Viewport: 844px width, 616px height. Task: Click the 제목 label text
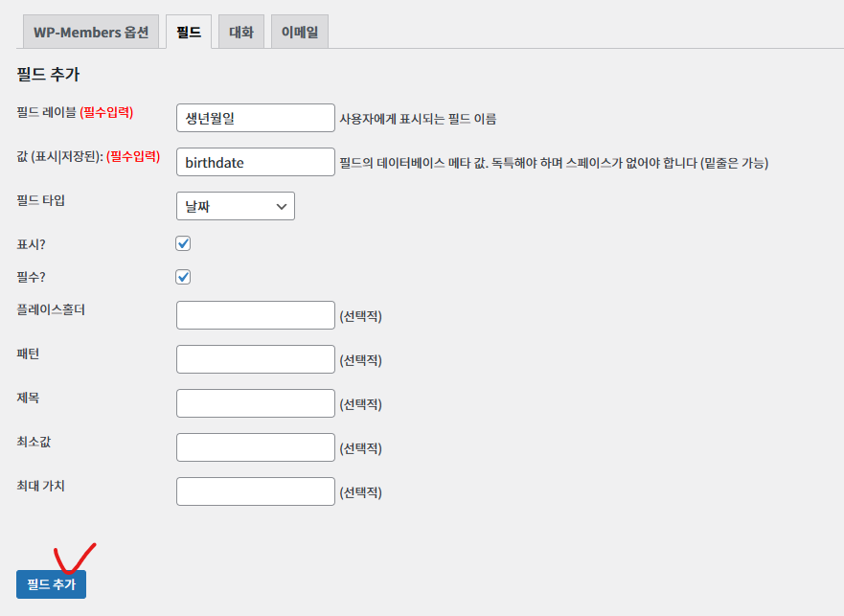(28, 398)
